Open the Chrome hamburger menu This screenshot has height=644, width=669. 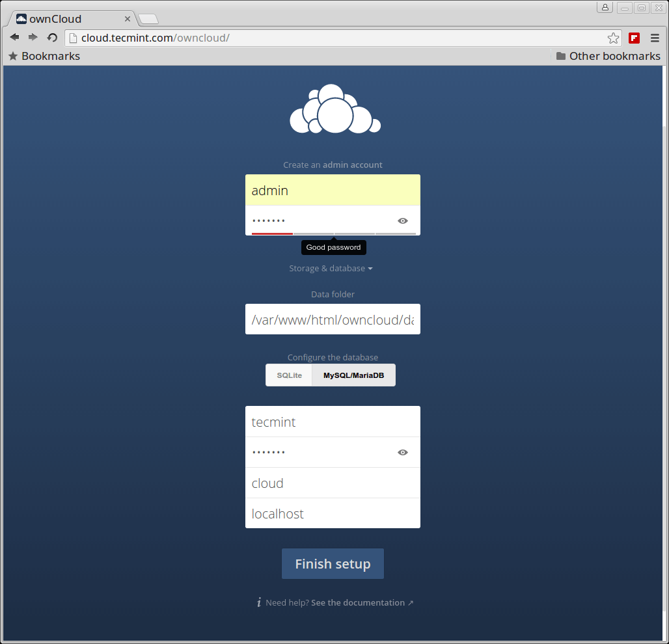655,38
